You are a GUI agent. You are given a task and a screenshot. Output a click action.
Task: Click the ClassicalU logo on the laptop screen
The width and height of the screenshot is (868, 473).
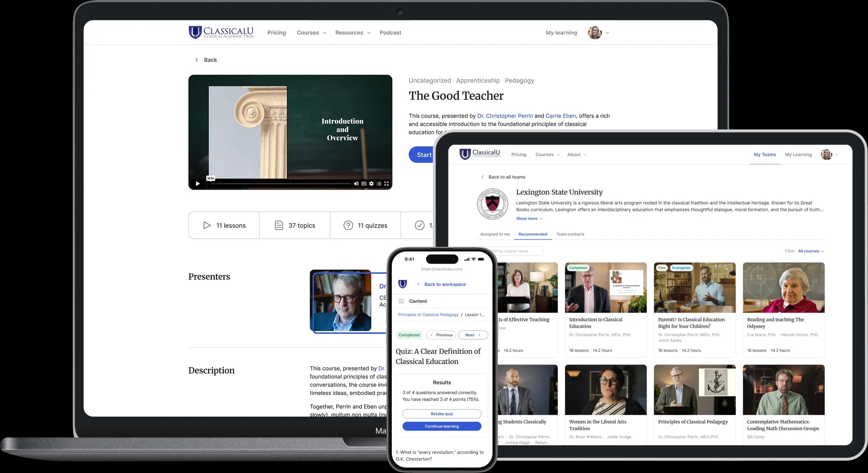tap(221, 32)
